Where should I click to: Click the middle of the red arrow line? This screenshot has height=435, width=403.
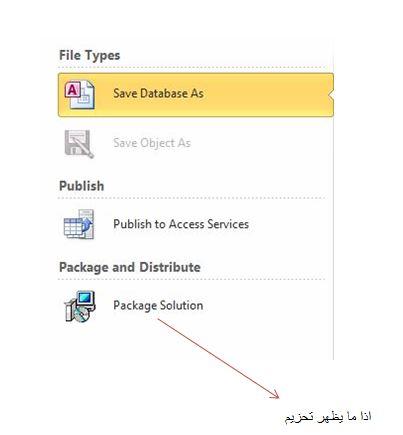click(x=218, y=358)
